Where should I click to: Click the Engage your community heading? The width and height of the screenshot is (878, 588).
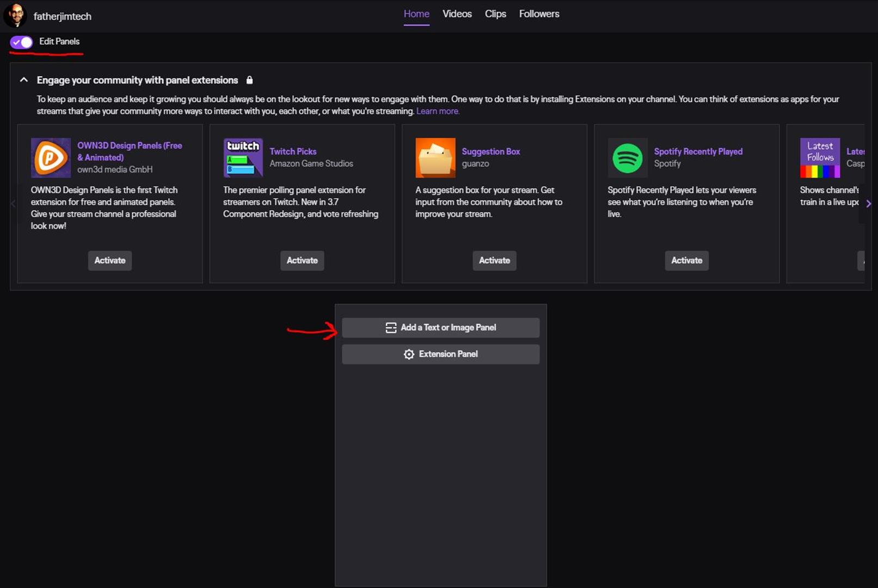pyautogui.click(x=137, y=80)
